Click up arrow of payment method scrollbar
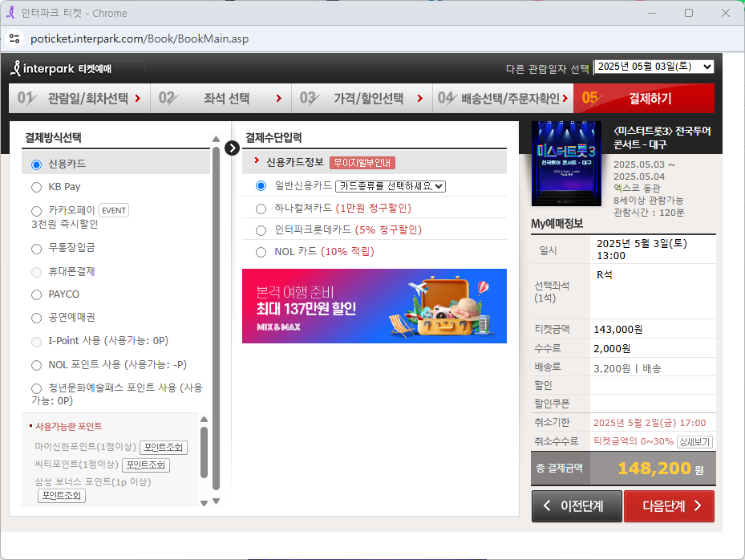This screenshot has height=560, width=745. pos(217,139)
